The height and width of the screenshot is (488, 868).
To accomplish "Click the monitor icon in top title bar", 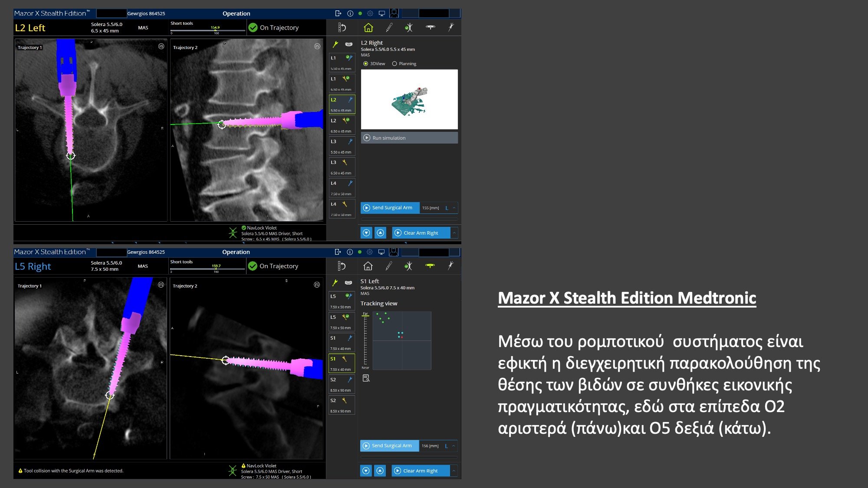I will (382, 13).
